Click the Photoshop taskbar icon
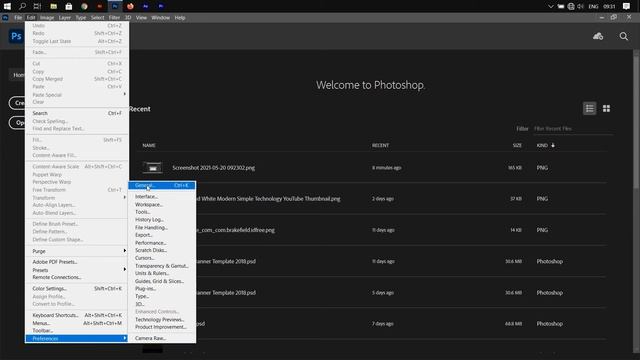 coord(115,6)
